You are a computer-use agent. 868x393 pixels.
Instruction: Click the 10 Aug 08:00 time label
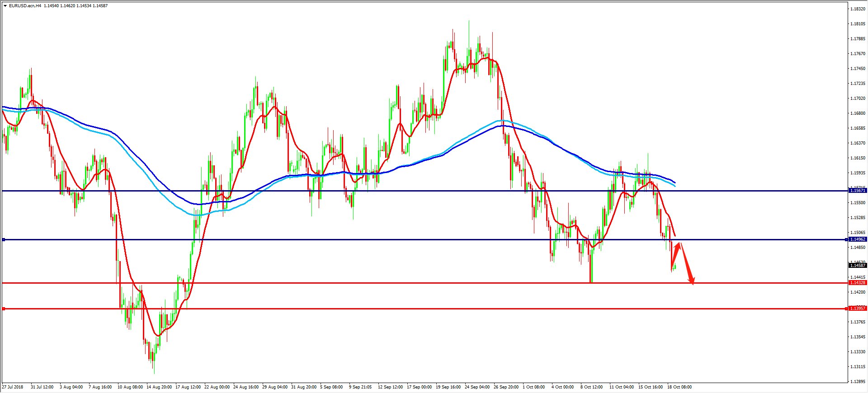coord(130,387)
